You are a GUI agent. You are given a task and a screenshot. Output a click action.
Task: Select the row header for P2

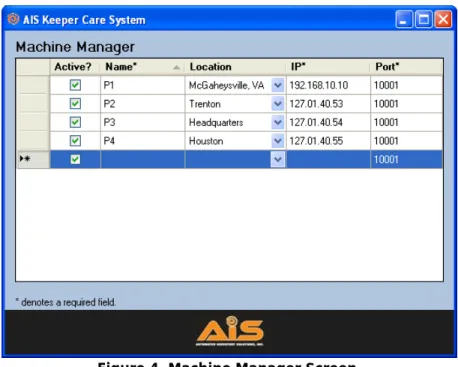33,104
